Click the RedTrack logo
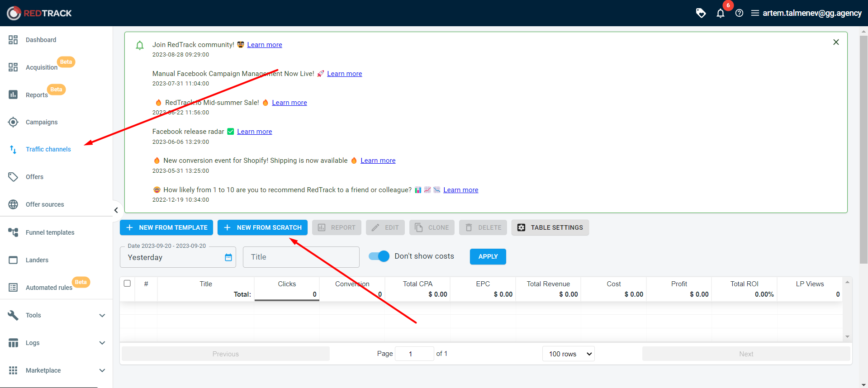The width and height of the screenshot is (868, 388). 39,13
